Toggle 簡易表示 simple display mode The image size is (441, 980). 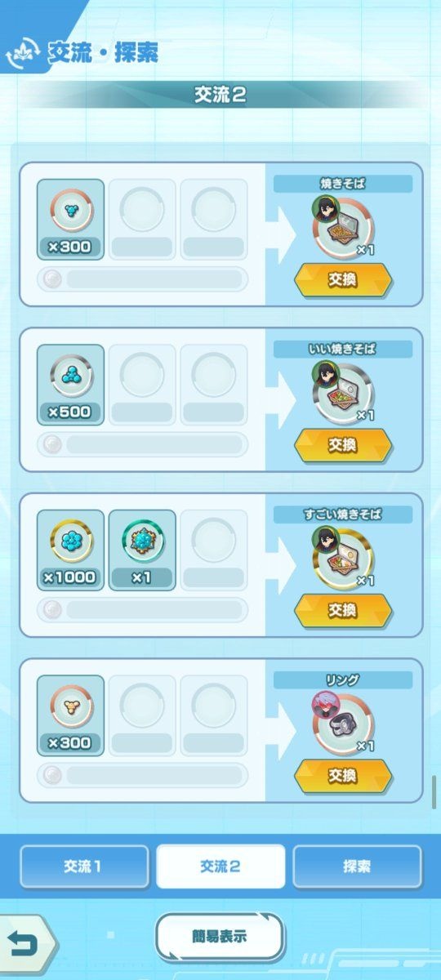(x=220, y=937)
